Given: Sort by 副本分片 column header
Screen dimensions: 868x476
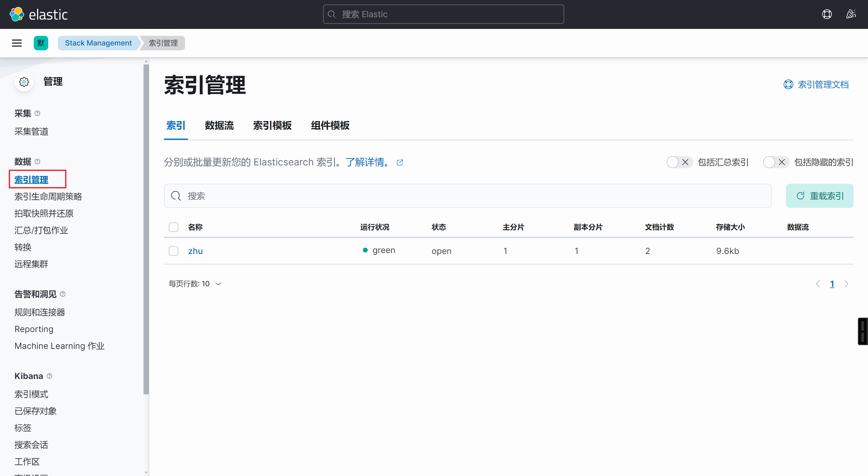Looking at the screenshot, I should click(588, 227).
